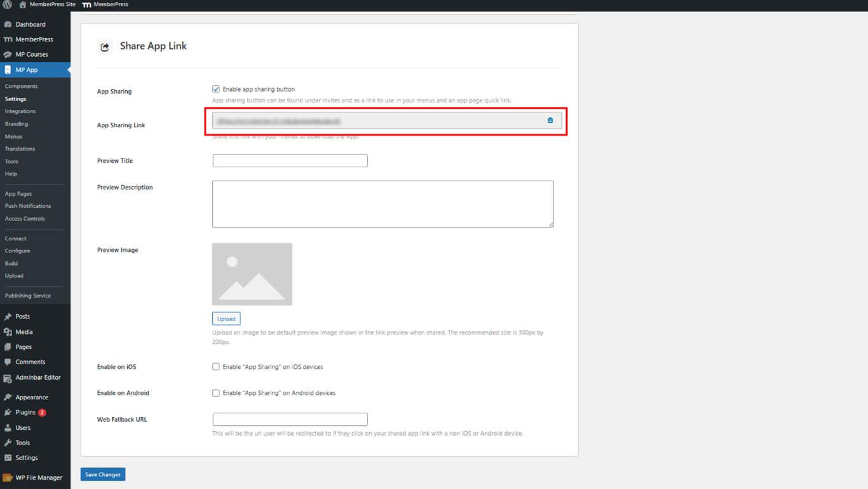This screenshot has height=489, width=868.
Task: Click the Plugins icon in sidebar
Action: [x=8, y=413]
